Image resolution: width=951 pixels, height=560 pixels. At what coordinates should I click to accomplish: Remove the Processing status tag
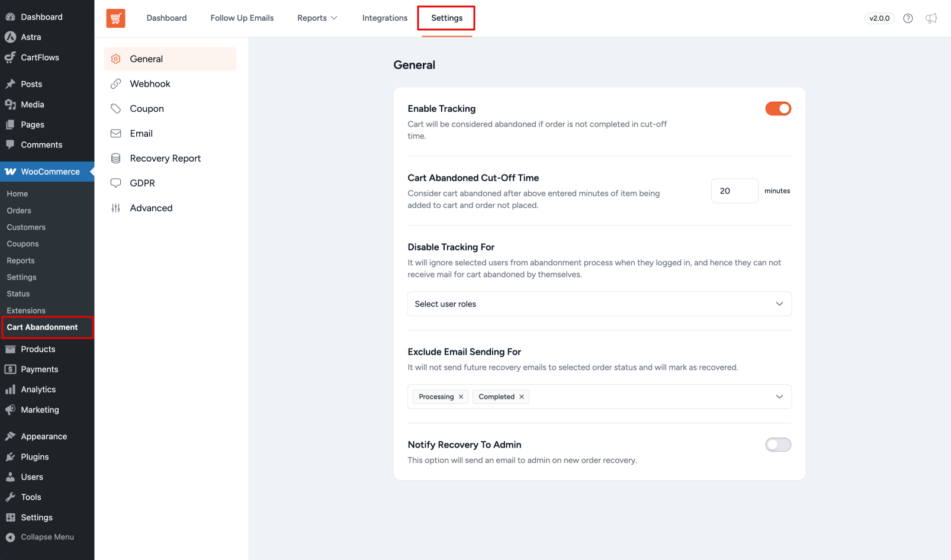click(461, 397)
